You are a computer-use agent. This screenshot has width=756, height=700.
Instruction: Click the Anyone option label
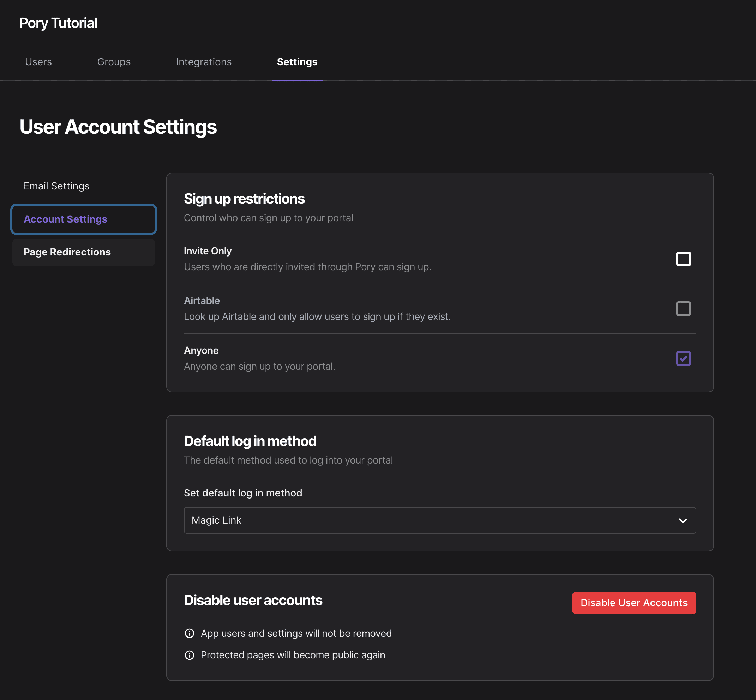[201, 350]
